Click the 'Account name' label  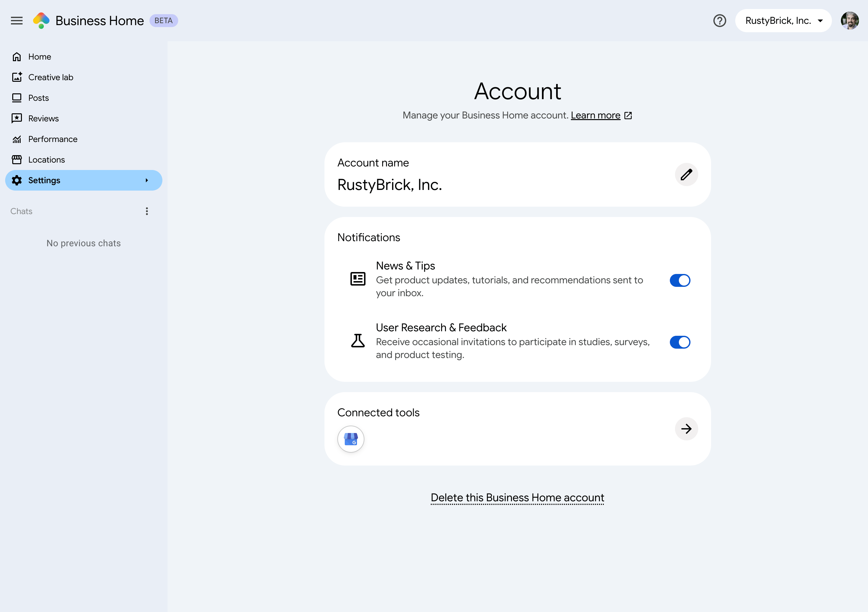[373, 163]
